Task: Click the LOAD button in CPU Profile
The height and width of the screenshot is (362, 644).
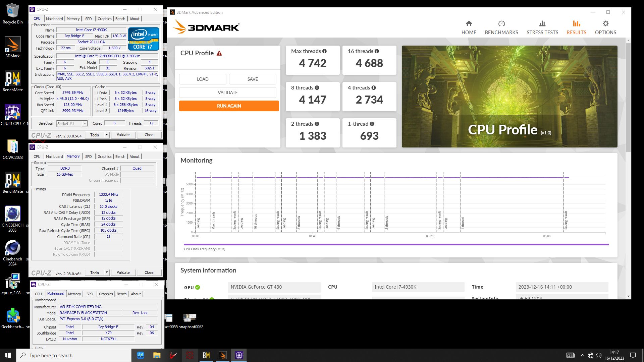Action: [203, 79]
